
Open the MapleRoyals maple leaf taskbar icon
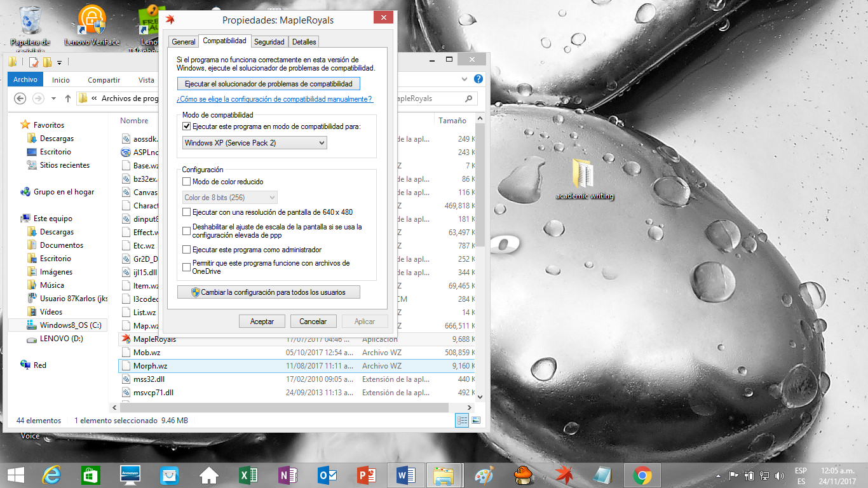point(563,475)
